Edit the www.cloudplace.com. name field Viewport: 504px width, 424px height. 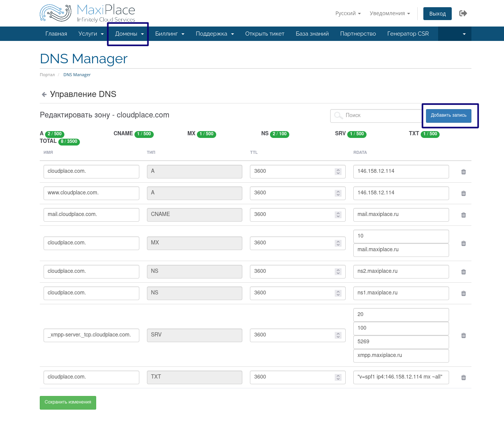(91, 193)
